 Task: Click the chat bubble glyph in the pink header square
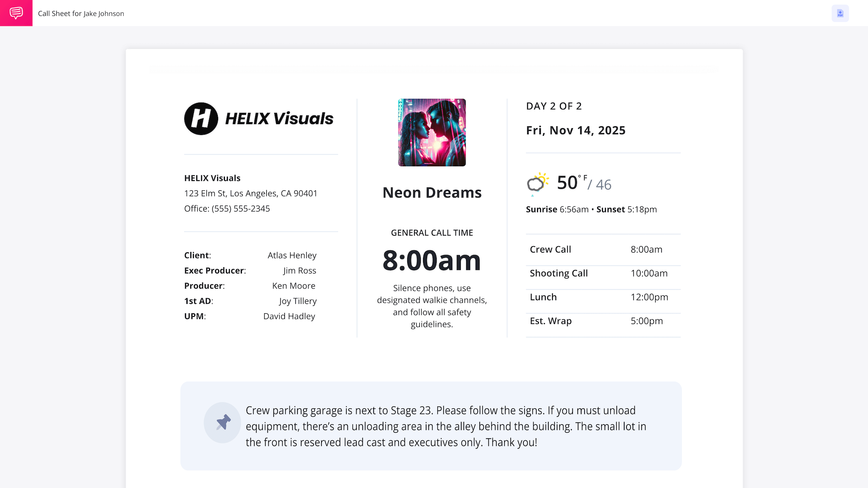click(16, 13)
